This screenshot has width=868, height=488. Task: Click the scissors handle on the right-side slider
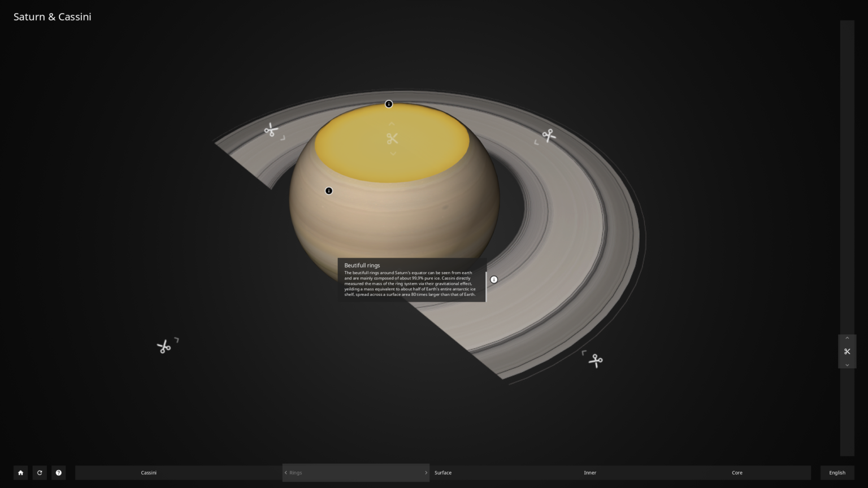(x=847, y=351)
